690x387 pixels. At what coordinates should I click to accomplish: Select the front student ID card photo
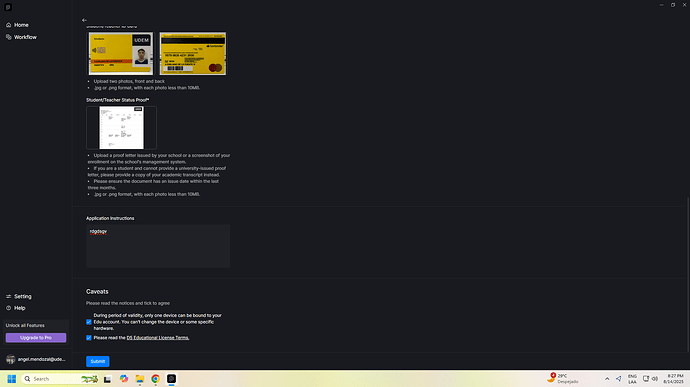click(121, 53)
